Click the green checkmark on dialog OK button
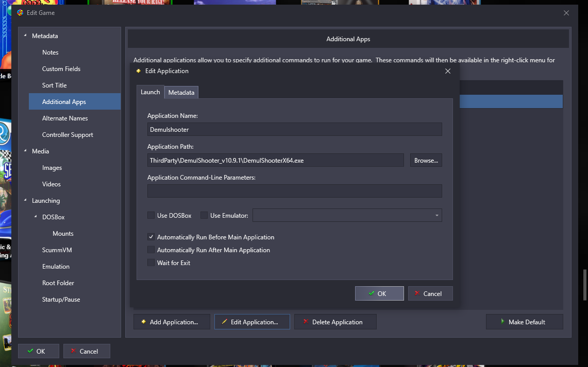 click(x=371, y=293)
